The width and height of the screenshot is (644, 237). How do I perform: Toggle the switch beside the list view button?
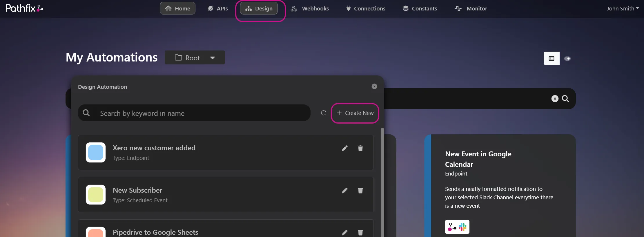567,59
